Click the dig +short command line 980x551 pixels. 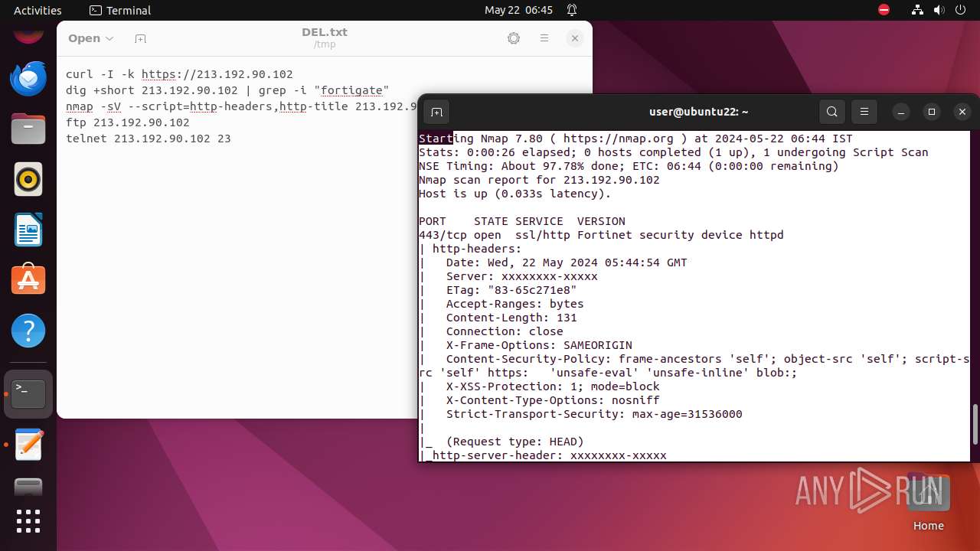pos(227,90)
